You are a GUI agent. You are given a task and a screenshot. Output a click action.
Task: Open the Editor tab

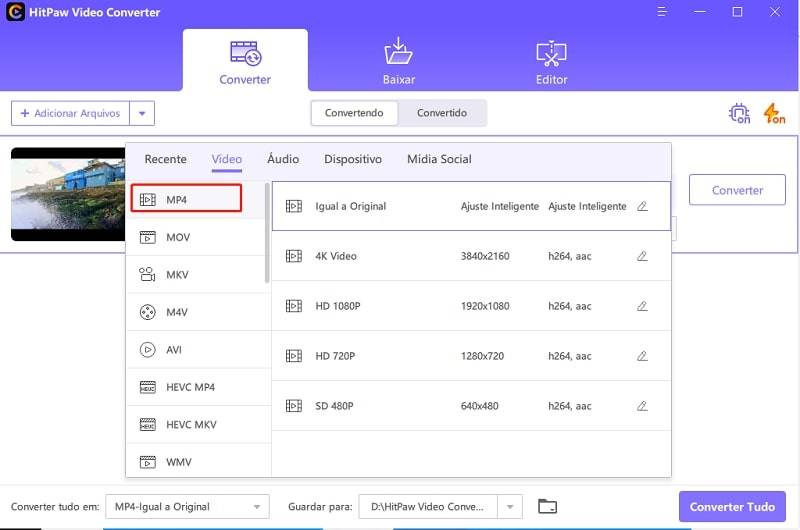551,61
